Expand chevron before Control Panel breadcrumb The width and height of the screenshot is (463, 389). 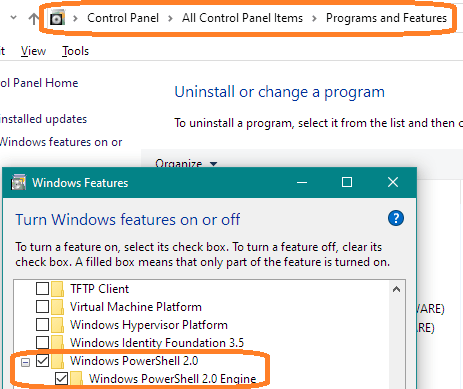[x=75, y=18]
